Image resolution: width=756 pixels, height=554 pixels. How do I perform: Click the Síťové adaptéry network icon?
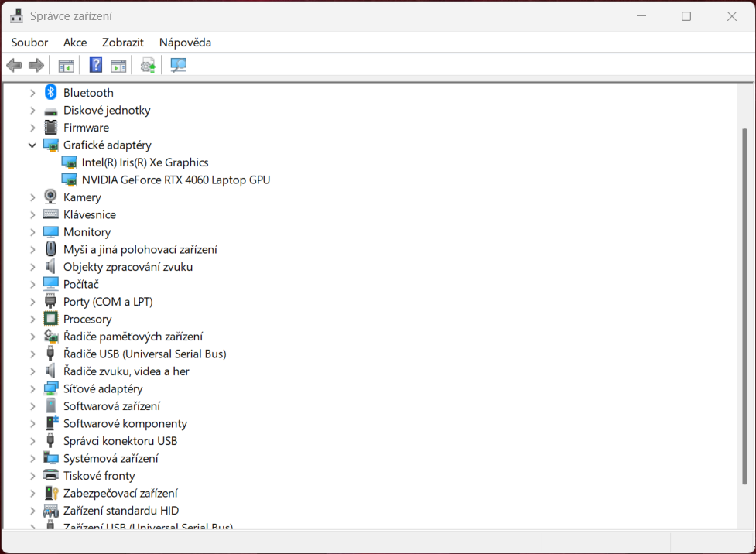click(50, 388)
